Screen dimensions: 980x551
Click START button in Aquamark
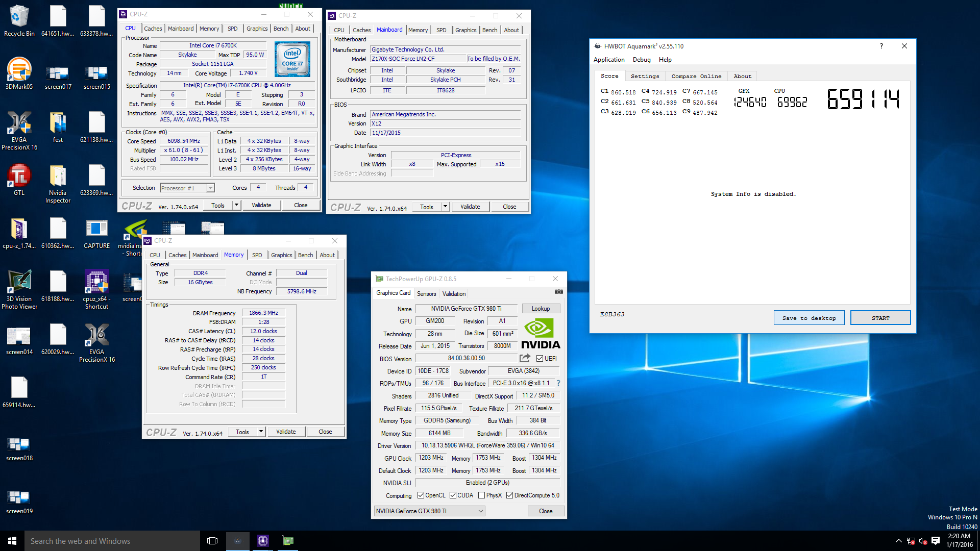(880, 318)
